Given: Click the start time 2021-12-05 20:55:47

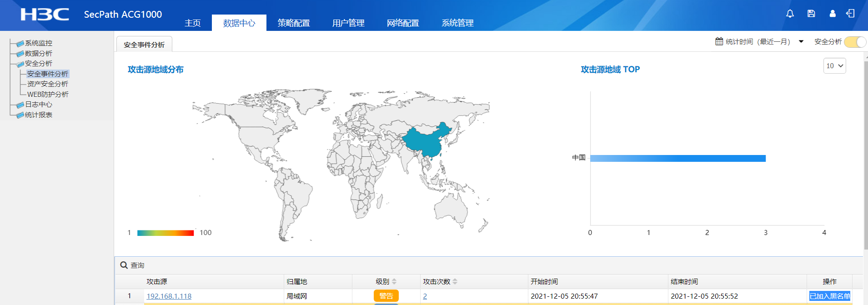Looking at the screenshot, I should click(x=564, y=296).
